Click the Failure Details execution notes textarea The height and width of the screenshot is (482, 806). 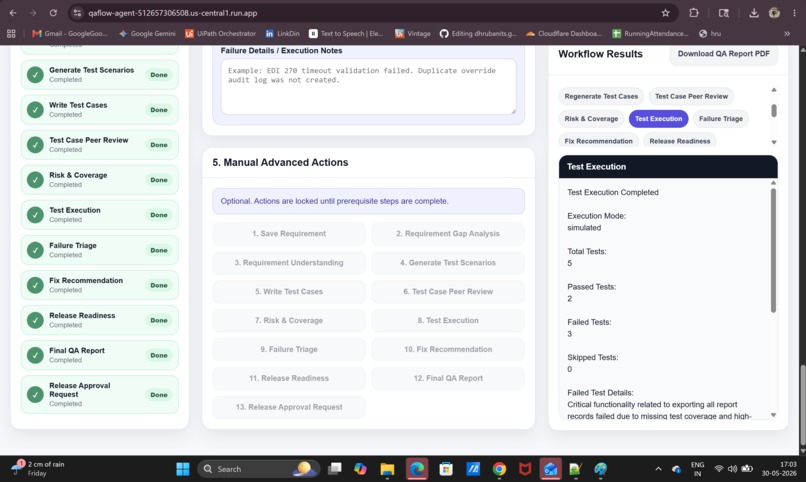pyautogui.click(x=368, y=86)
